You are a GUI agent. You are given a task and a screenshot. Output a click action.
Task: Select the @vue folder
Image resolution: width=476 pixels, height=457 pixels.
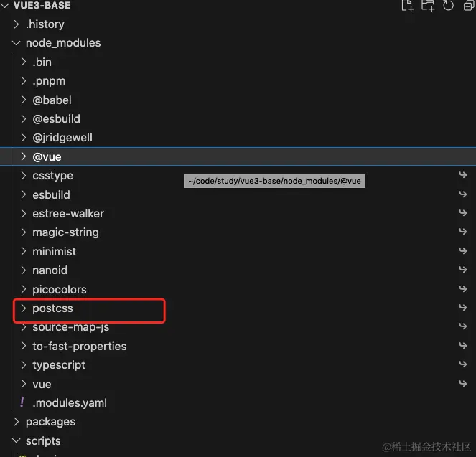click(52, 156)
